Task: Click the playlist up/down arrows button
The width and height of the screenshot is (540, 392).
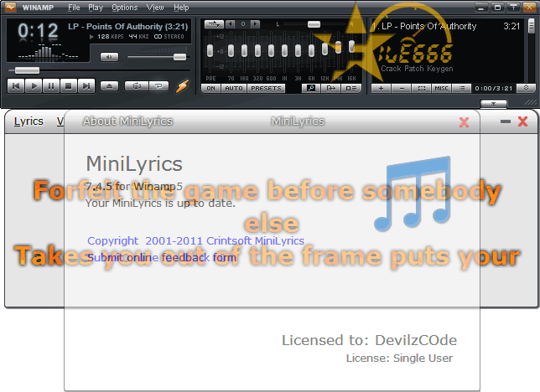Action: point(526,88)
